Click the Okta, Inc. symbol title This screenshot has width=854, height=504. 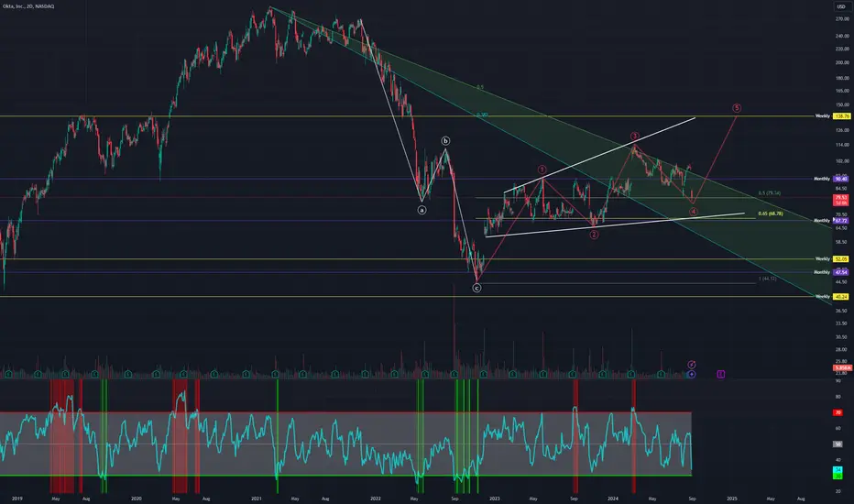28,6
